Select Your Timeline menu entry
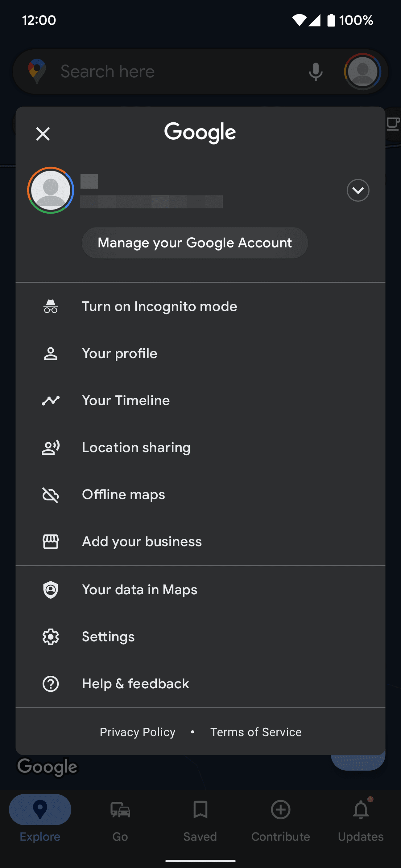Image resolution: width=401 pixels, height=868 pixels. coord(126,400)
